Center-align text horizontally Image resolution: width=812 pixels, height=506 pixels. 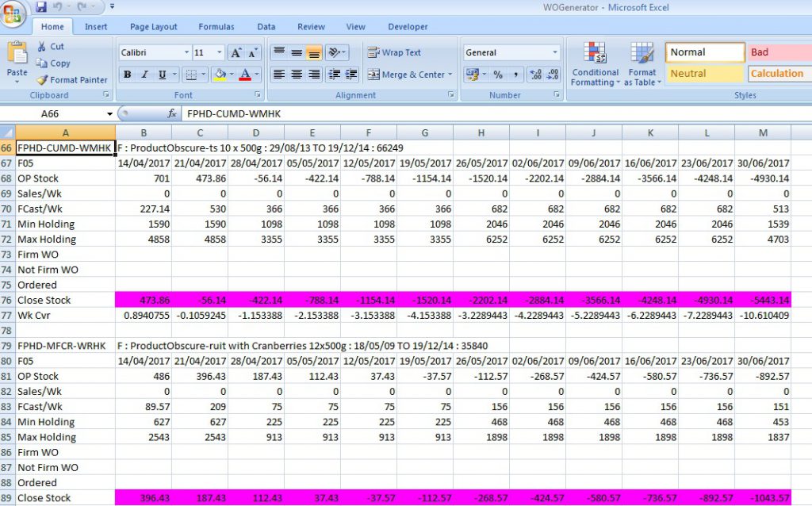297,75
